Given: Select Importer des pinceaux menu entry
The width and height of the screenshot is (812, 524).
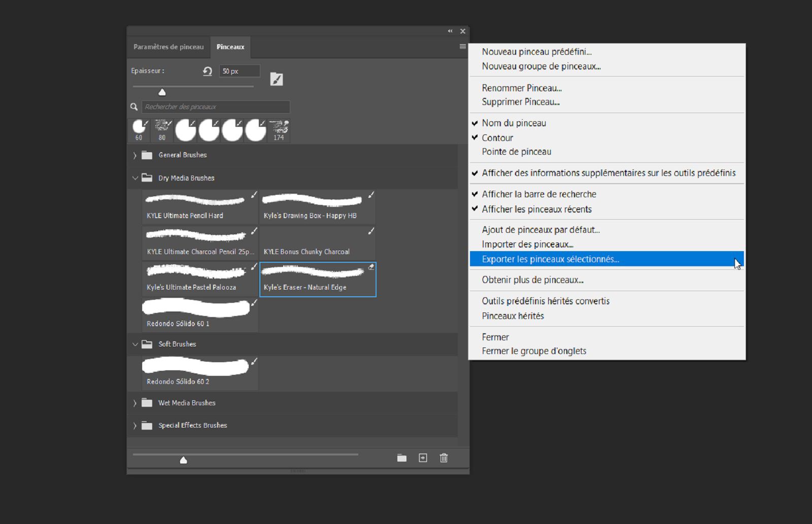Looking at the screenshot, I should click(527, 244).
